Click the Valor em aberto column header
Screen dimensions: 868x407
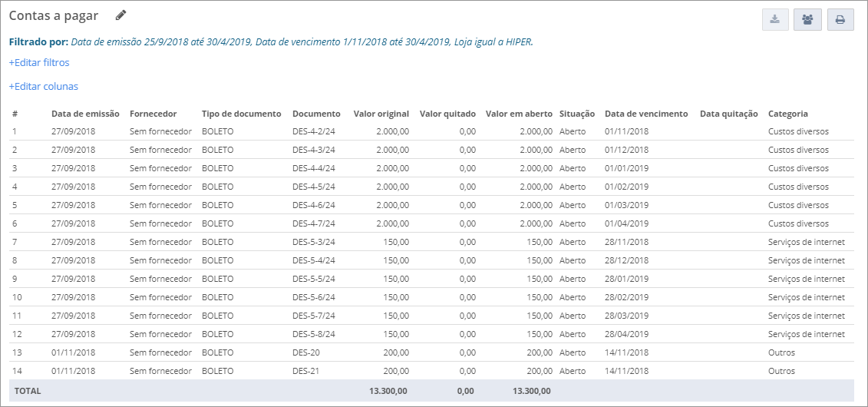pyautogui.click(x=520, y=114)
